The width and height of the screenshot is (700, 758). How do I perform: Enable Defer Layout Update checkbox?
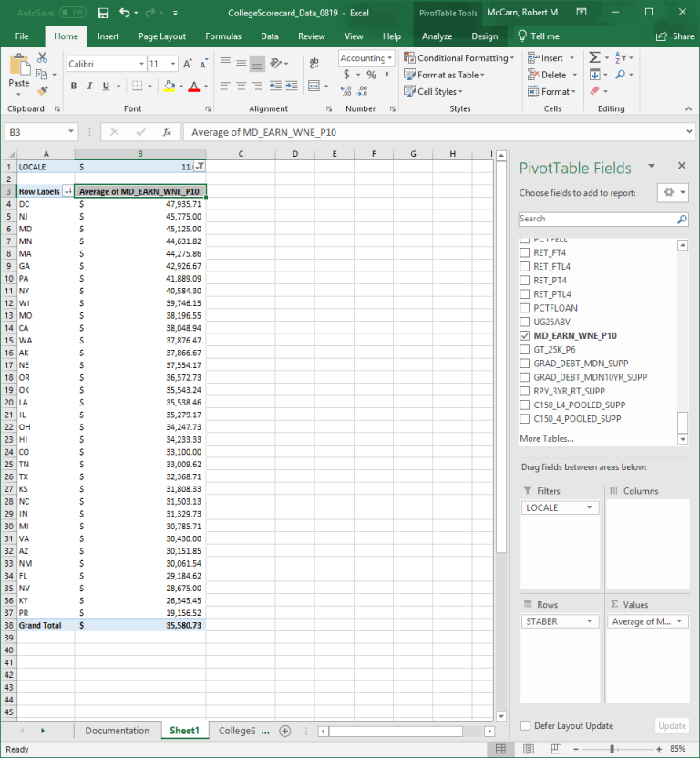click(525, 725)
